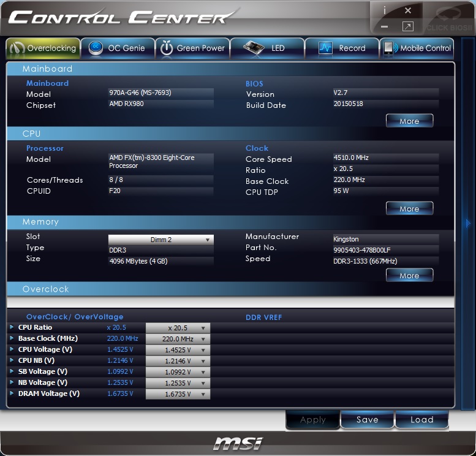Click the AMD RX980 chipset value
The height and width of the screenshot is (456, 476).
click(x=161, y=104)
